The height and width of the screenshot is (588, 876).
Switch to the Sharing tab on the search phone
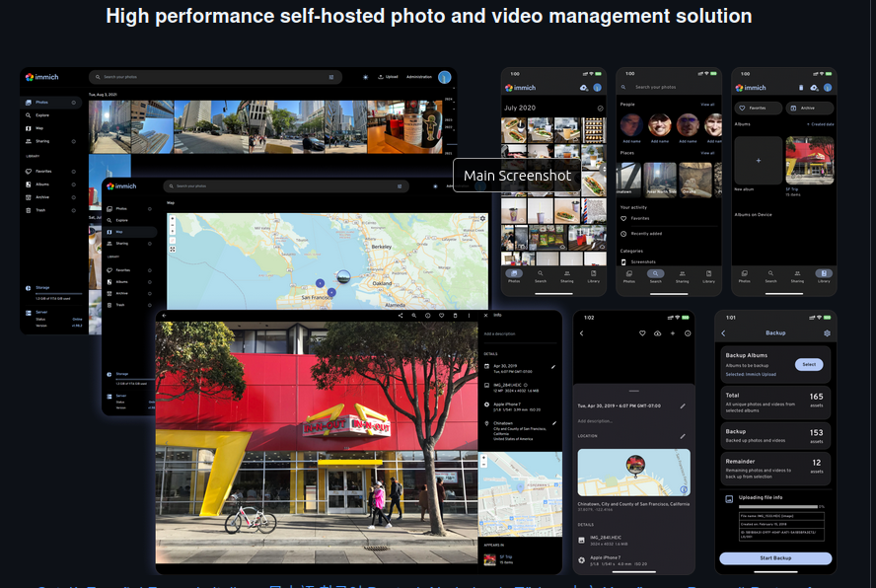pyautogui.click(x=682, y=276)
